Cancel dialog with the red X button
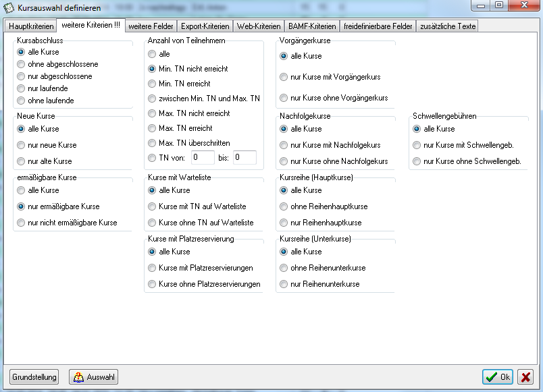The width and height of the screenshot is (543, 392). 525,376
